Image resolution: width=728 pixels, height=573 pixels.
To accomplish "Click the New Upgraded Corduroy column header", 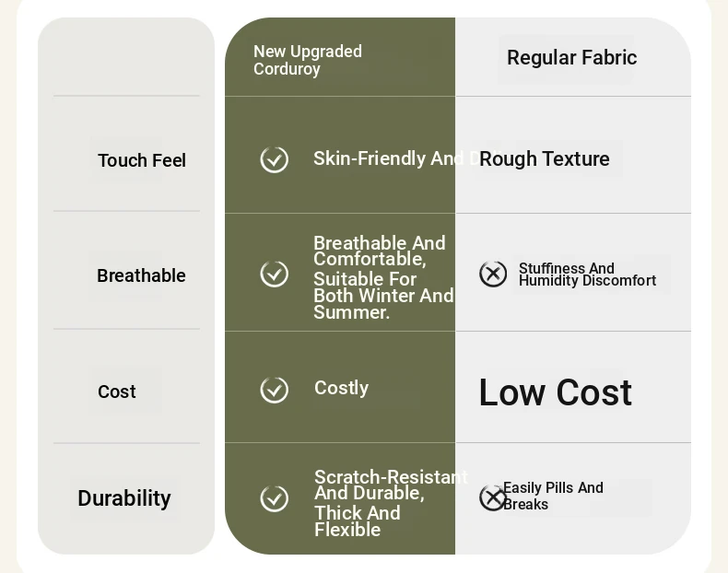I will point(308,60).
